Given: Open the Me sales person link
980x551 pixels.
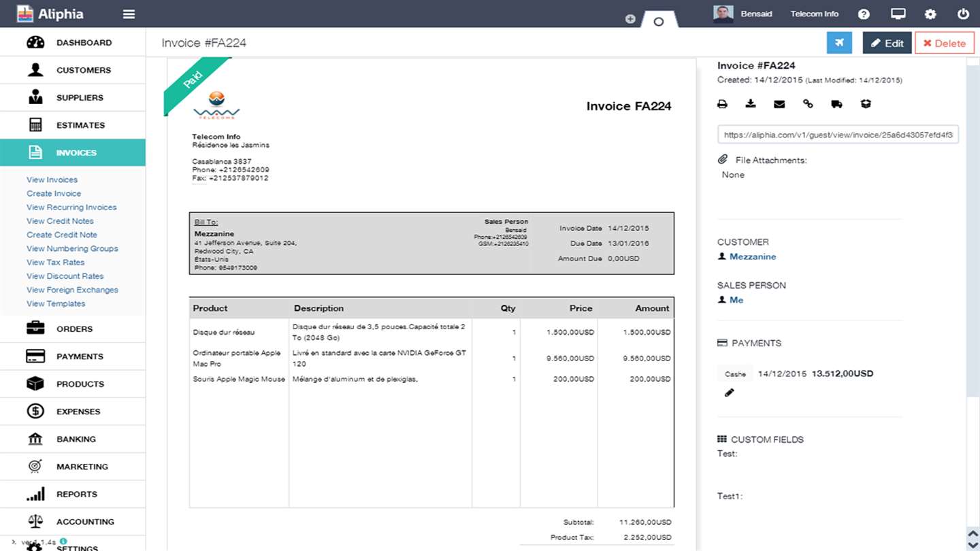Looking at the screenshot, I should (736, 300).
